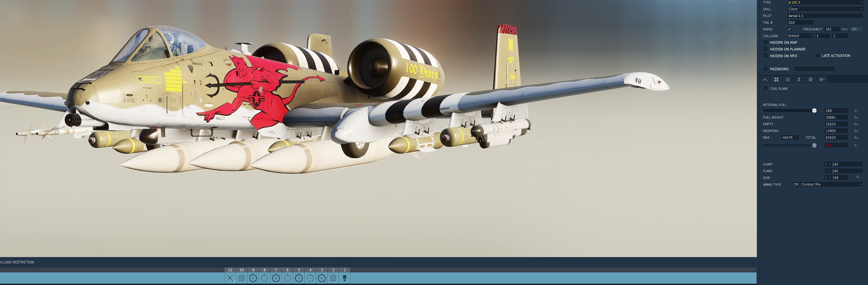Toggle the RADIO checkbox

pos(789,29)
